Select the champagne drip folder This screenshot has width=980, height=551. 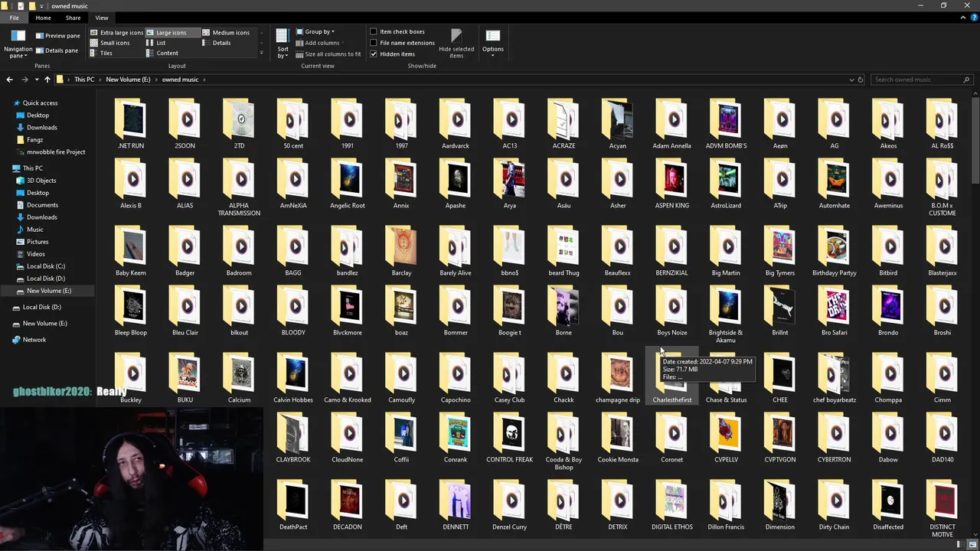tap(618, 379)
